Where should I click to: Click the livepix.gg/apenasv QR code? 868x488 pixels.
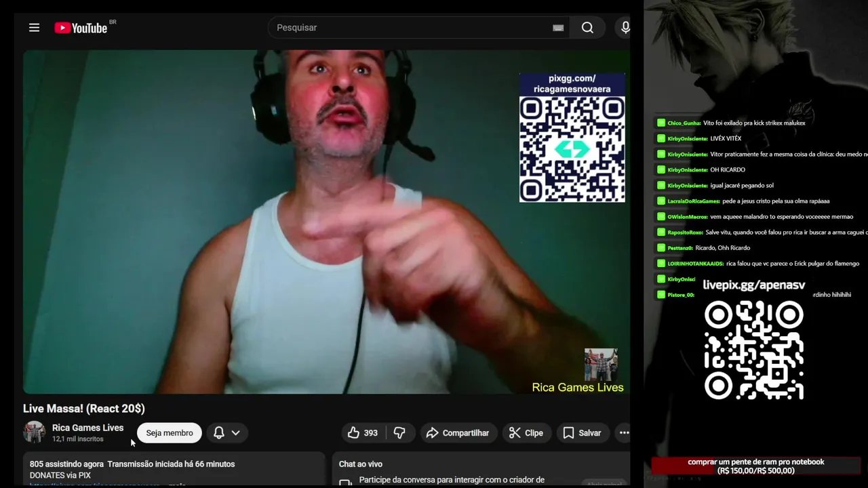coord(753,350)
